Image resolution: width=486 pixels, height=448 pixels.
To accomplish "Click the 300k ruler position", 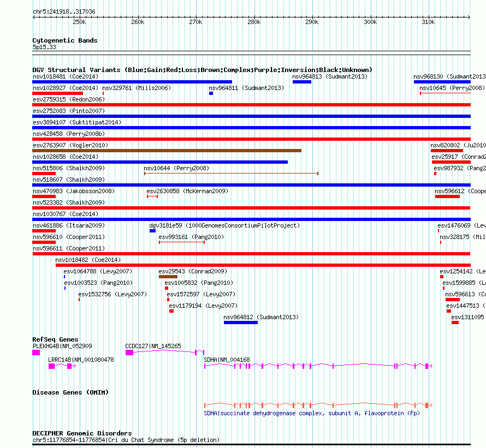I will (370, 22).
